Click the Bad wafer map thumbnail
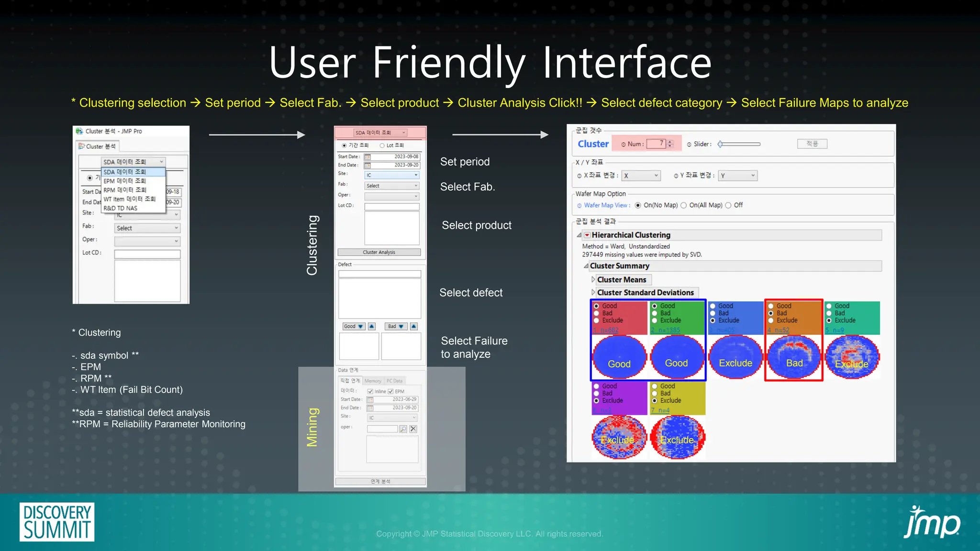The height and width of the screenshot is (551, 980). pyautogui.click(x=794, y=357)
